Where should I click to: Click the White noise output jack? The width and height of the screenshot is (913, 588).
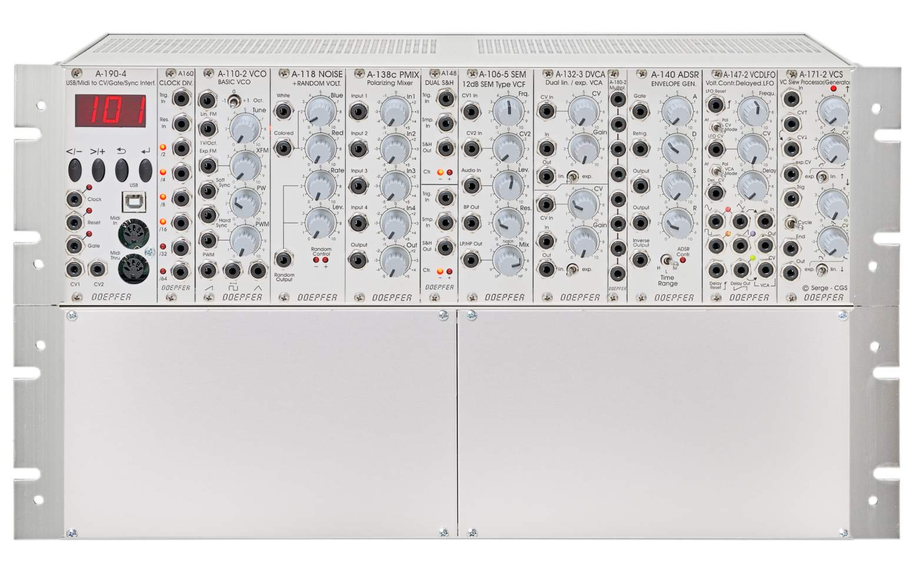click(x=284, y=110)
